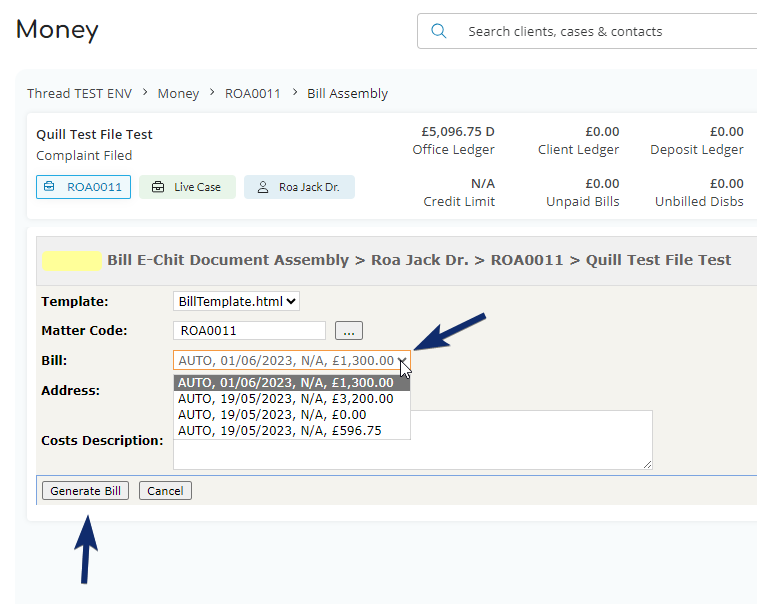
Task: Click the £5,096.75 D Office Ledger value
Action: 458,131
